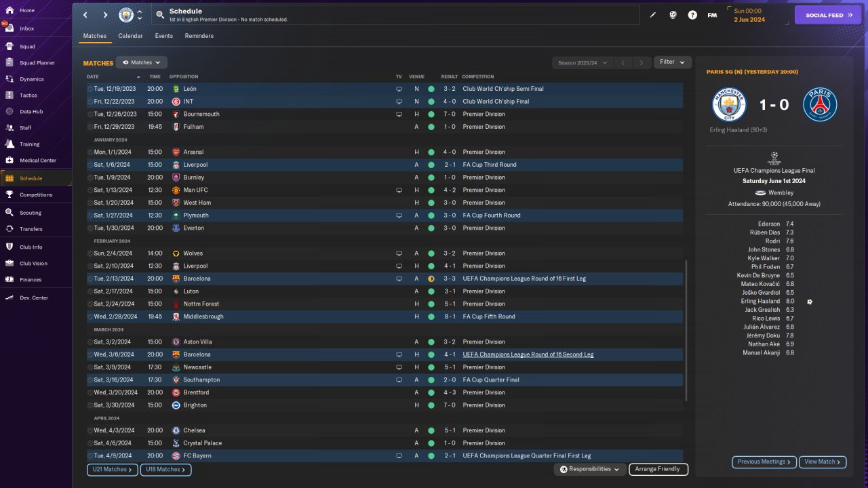Open Competitions in the sidebar
Viewport: 868px width, 488px height.
click(36, 195)
